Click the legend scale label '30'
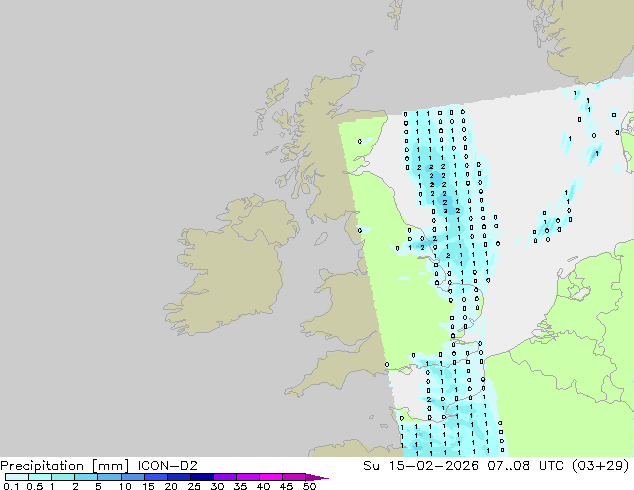Screen dimensions: 634x490 coord(217,486)
